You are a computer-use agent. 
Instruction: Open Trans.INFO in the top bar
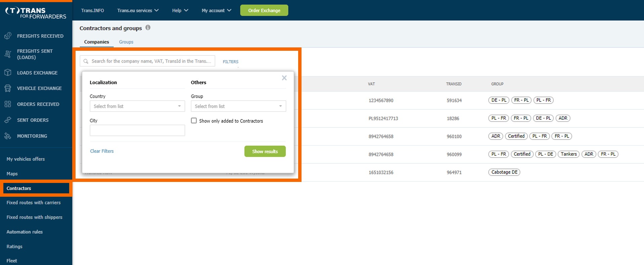[92, 10]
